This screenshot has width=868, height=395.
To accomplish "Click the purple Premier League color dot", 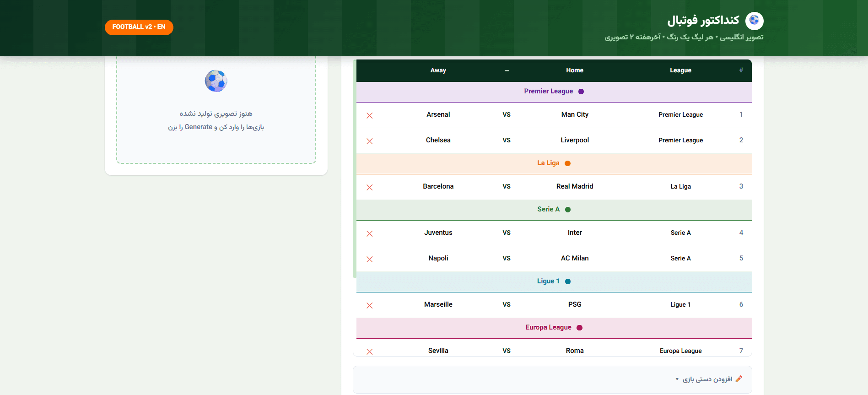I will (x=581, y=92).
